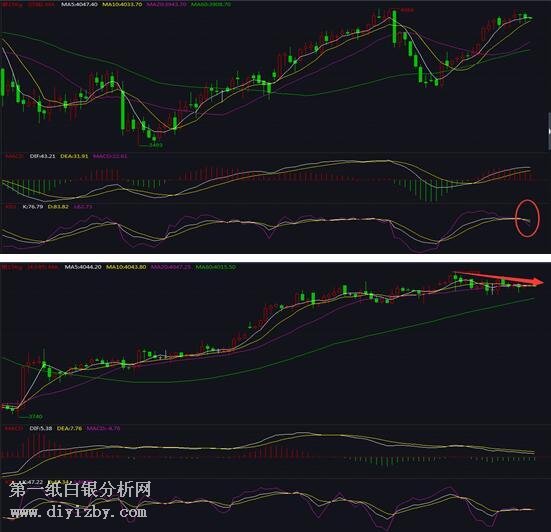Click the red MACD label in upper indicator panel
Viewport: 551px width, 532px height.
click(x=15, y=156)
